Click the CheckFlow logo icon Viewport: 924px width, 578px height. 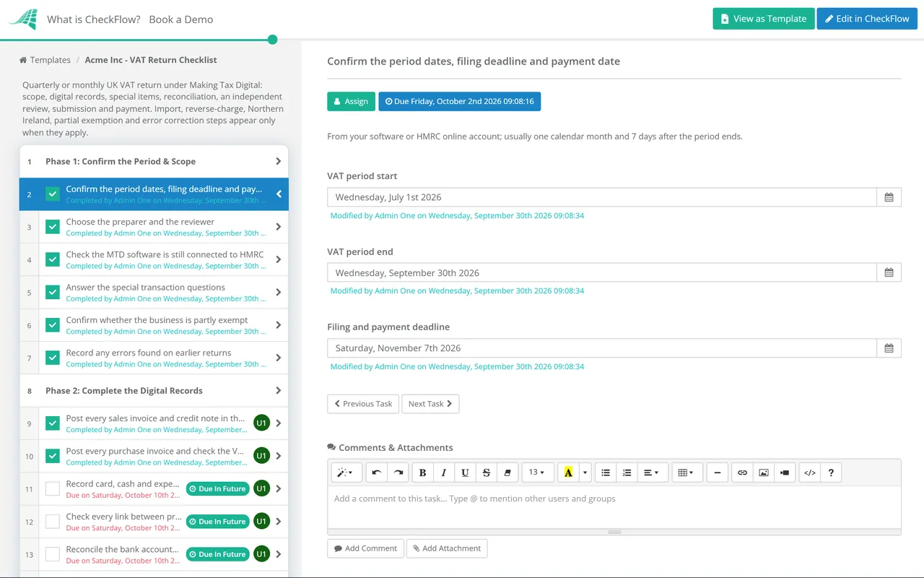pyautogui.click(x=22, y=19)
